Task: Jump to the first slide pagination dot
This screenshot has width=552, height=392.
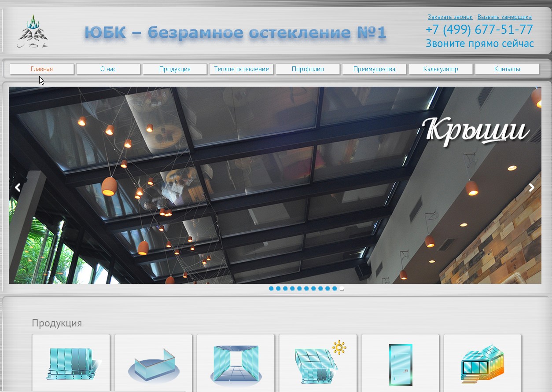Action: coord(271,289)
